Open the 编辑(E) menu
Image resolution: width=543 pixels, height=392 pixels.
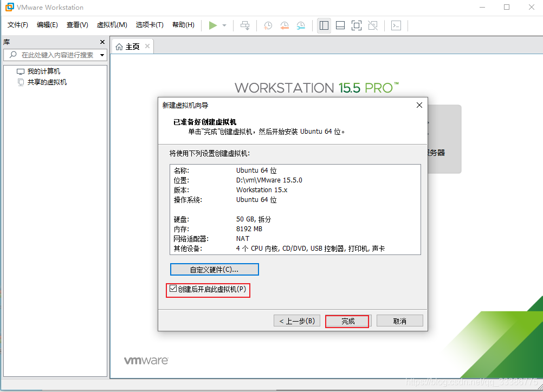click(x=47, y=25)
